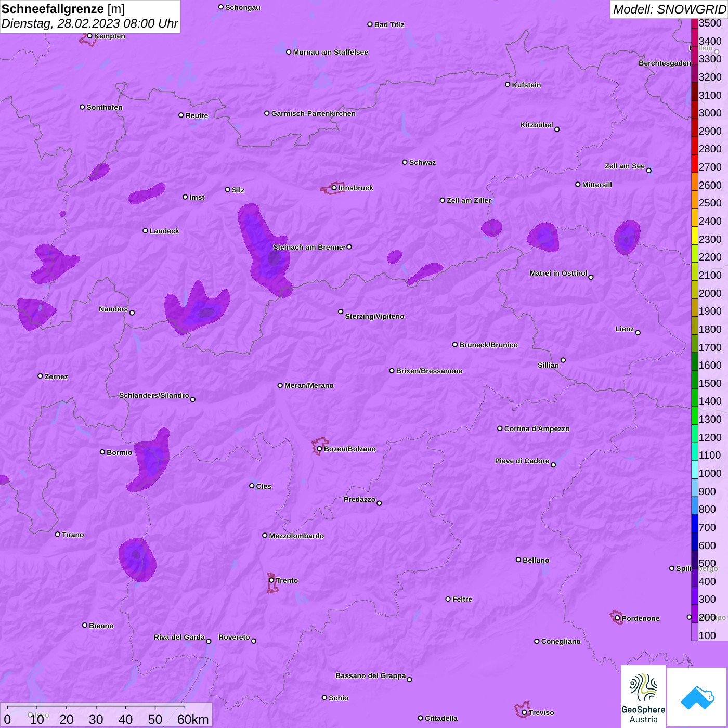Click the Zell am Ziller label
Image resolution: width=728 pixels, height=728 pixels.
[x=469, y=200]
